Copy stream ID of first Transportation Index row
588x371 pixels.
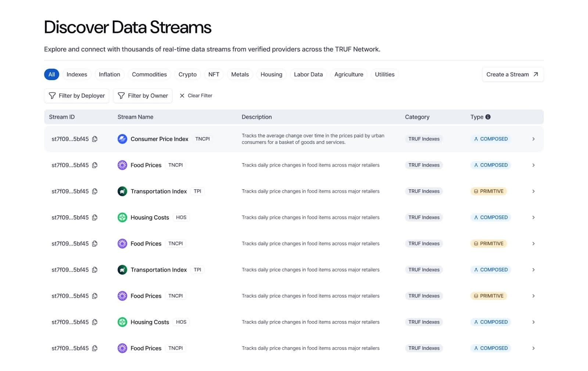95,191
